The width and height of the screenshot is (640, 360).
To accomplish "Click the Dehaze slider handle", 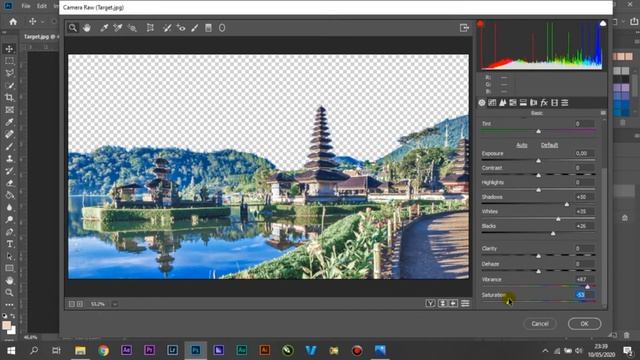I will tap(538, 271).
